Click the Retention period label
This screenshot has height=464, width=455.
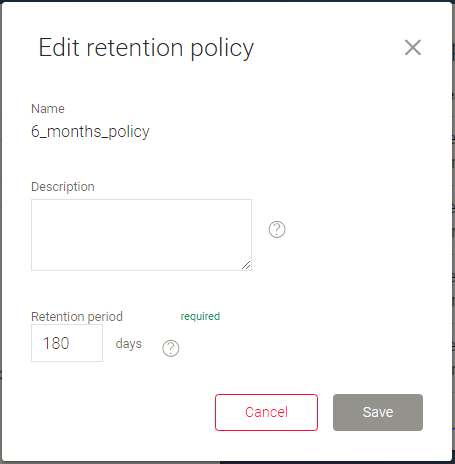tap(77, 317)
